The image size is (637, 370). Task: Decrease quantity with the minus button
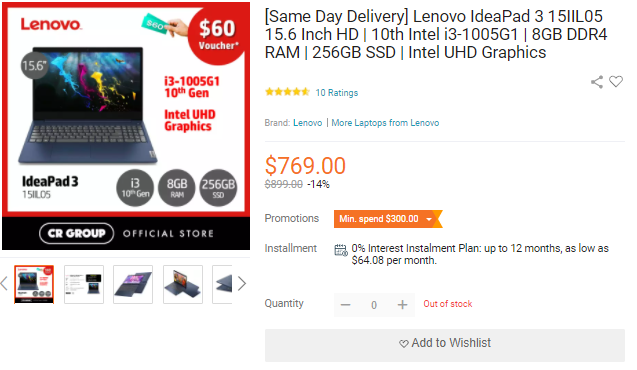pyautogui.click(x=346, y=305)
